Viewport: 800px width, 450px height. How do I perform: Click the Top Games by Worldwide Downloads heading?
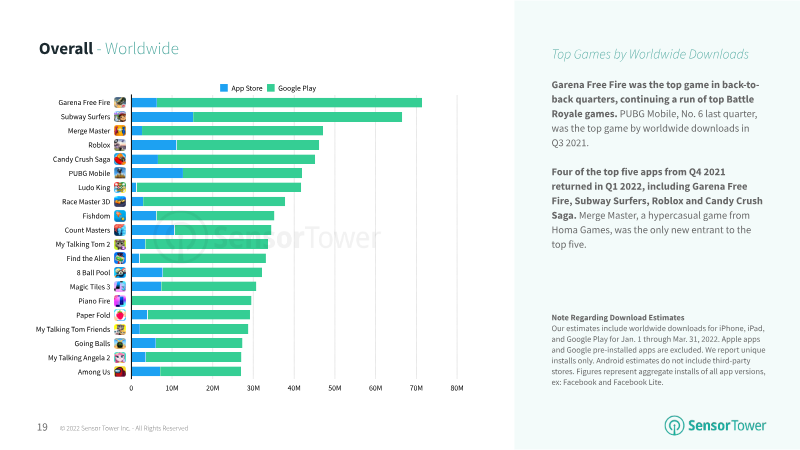650,55
